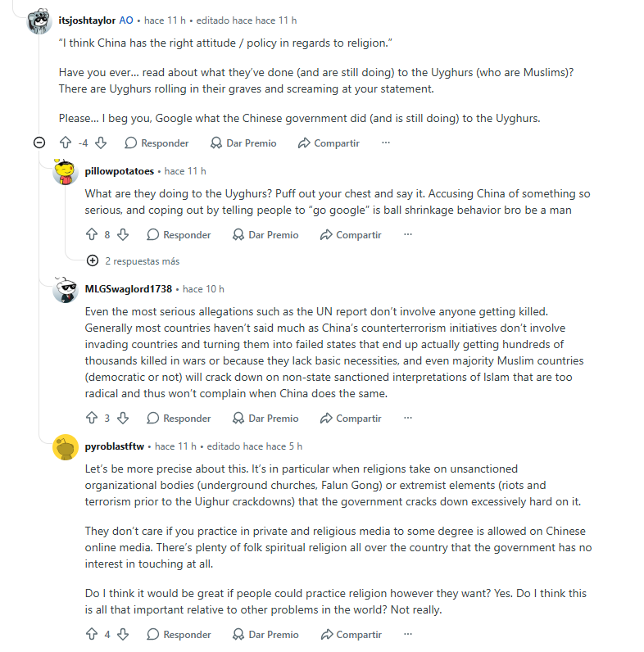Screen dimensions: 644x652
Task: Open MLGSwaglord1738 user profile link
Action: pos(128,289)
